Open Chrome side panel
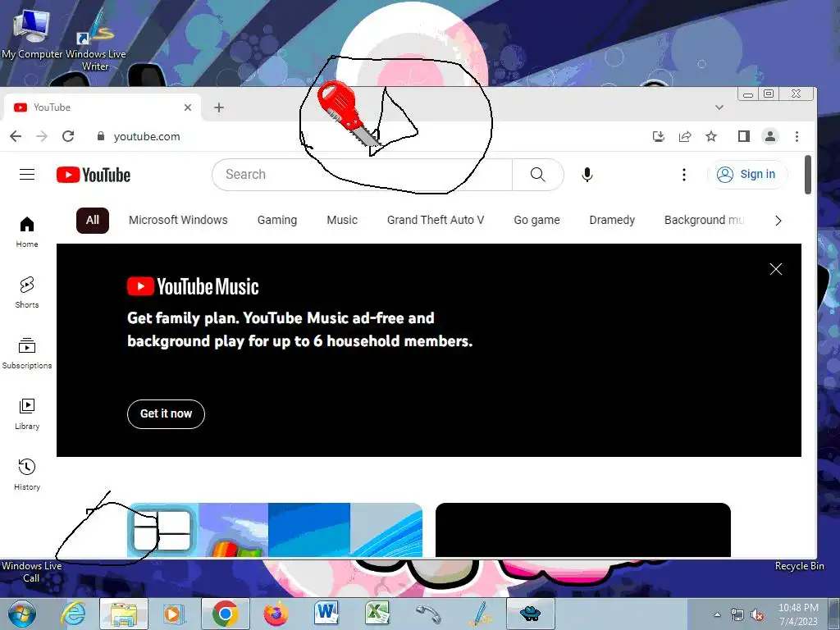840x630 pixels. click(x=743, y=136)
